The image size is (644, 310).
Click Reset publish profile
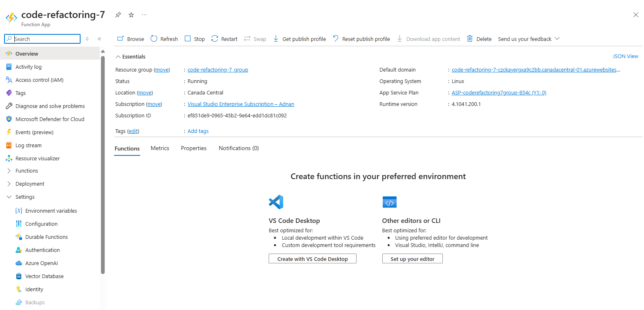click(361, 39)
